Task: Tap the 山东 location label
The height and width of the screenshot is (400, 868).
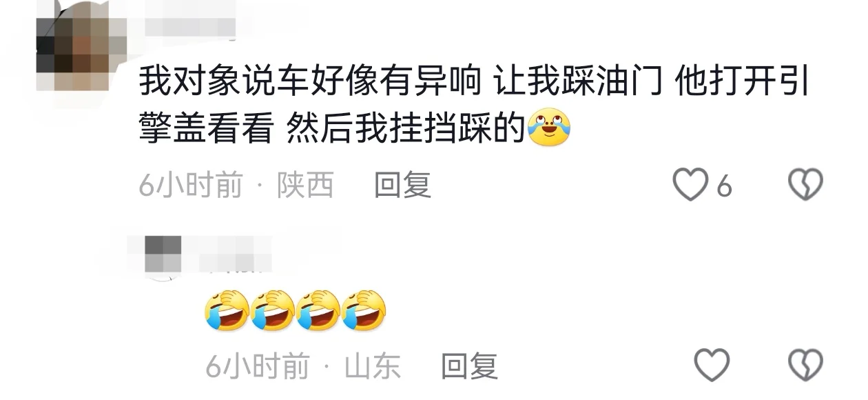Action: tap(372, 366)
